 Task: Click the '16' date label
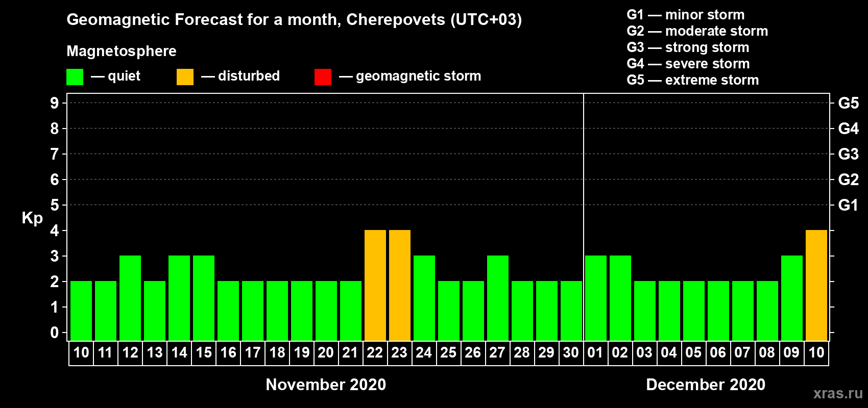[228, 353]
